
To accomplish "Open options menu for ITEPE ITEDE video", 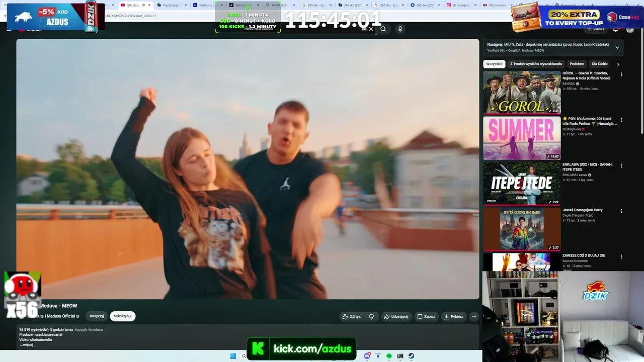I will click(621, 165).
